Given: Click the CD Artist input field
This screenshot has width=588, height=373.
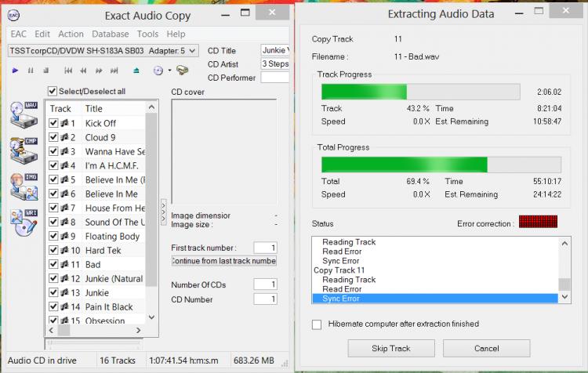Looking at the screenshot, I should [275, 63].
